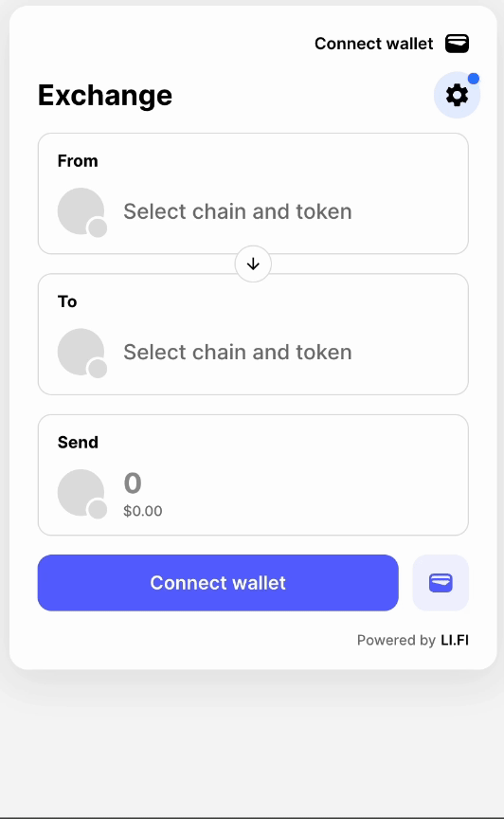Viewport: 504px width, 819px height.
Task: Click the From token placeholder avatar
Action: point(82,212)
